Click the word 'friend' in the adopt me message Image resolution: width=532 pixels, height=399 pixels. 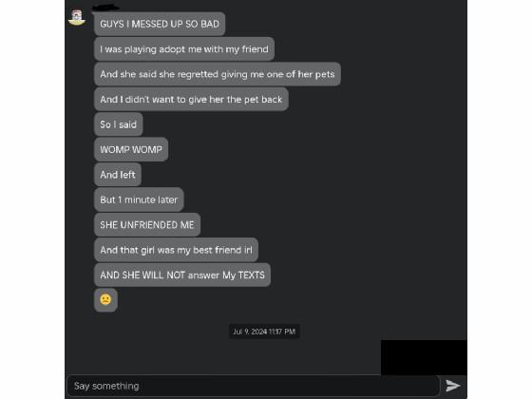coord(255,48)
